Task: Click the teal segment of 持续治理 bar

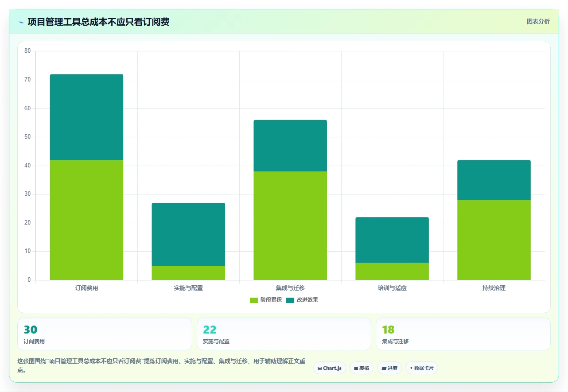Action: click(494, 180)
